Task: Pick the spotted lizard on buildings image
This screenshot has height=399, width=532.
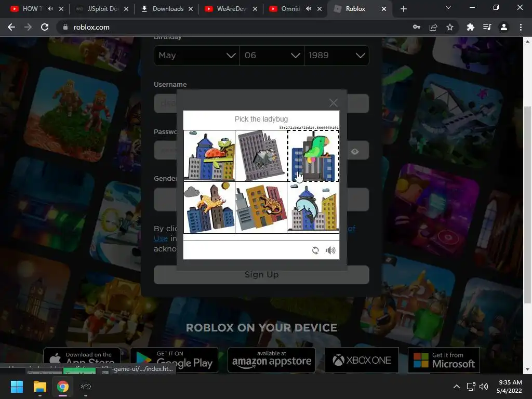Action: point(261,207)
